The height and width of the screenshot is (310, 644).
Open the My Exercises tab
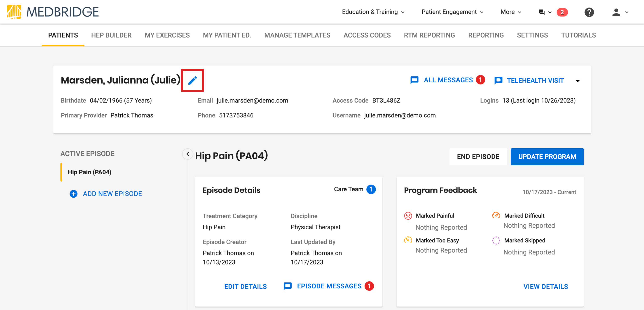(x=167, y=35)
